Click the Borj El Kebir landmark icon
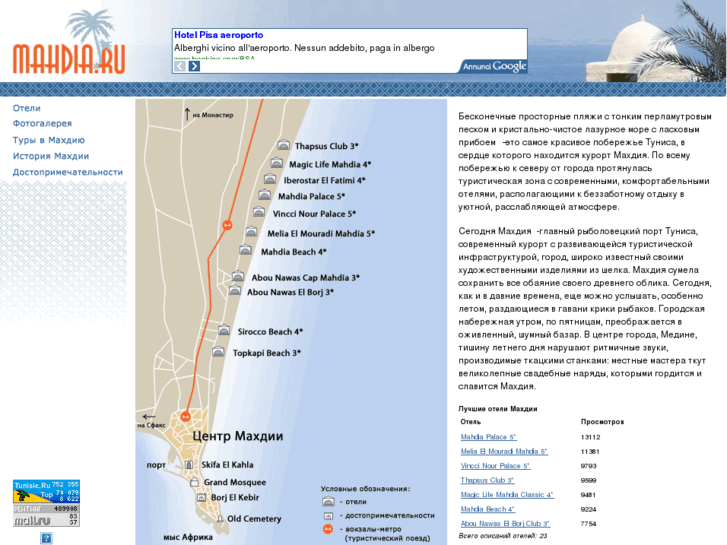 click(x=201, y=497)
